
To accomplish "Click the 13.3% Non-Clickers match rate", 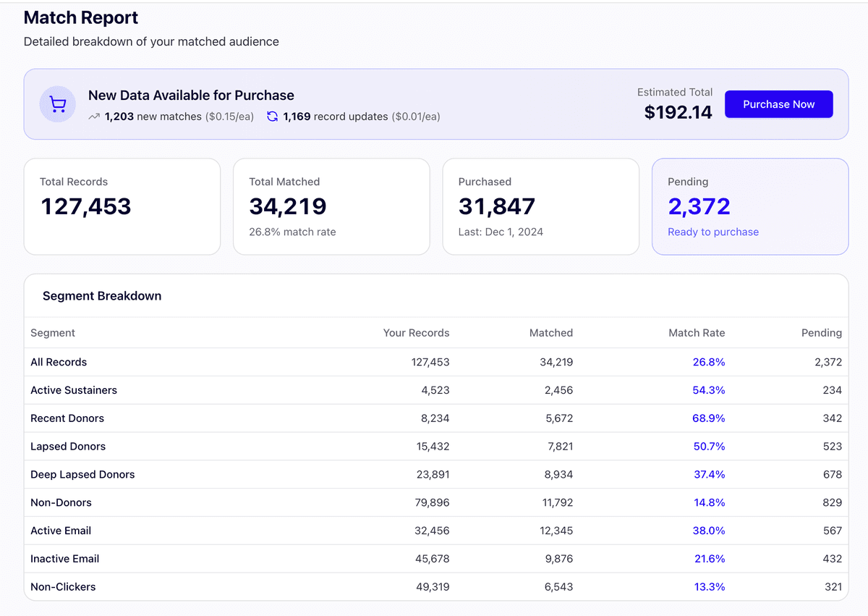I will point(709,587).
